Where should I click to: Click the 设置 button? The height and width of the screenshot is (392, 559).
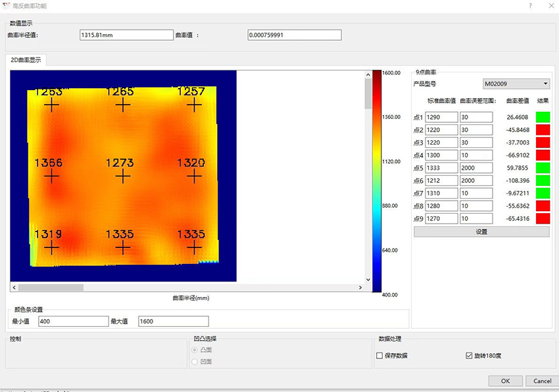pyautogui.click(x=481, y=232)
